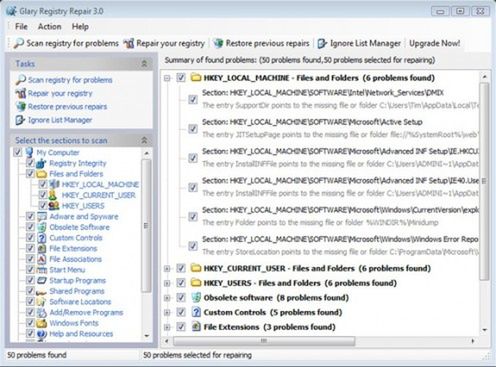This screenshot has width=496, height=367.
Task: Click the Scan registry magnifier toolbar icon
Action: click(19, 43)
